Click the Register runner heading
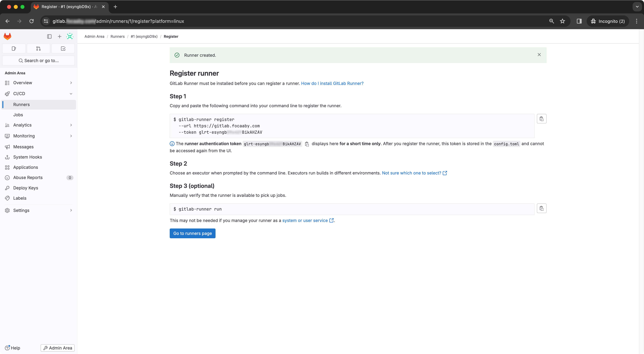 (194, 73)
